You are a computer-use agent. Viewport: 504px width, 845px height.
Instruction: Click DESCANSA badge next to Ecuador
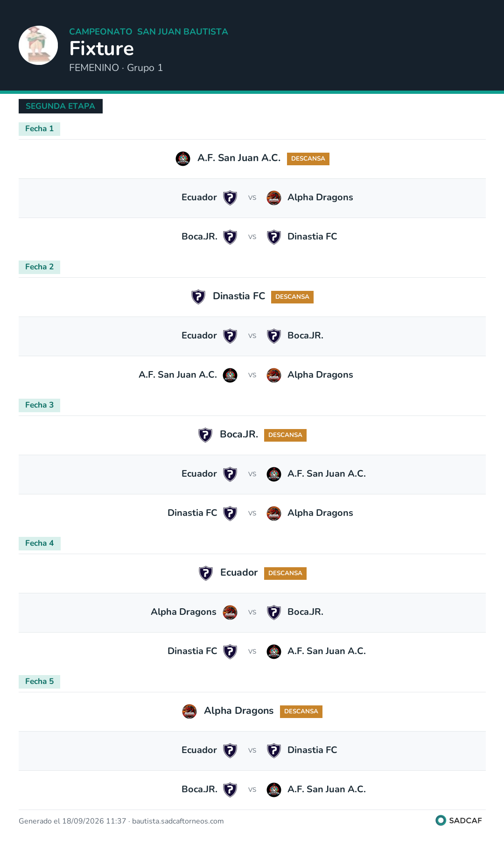coord(285,573)
